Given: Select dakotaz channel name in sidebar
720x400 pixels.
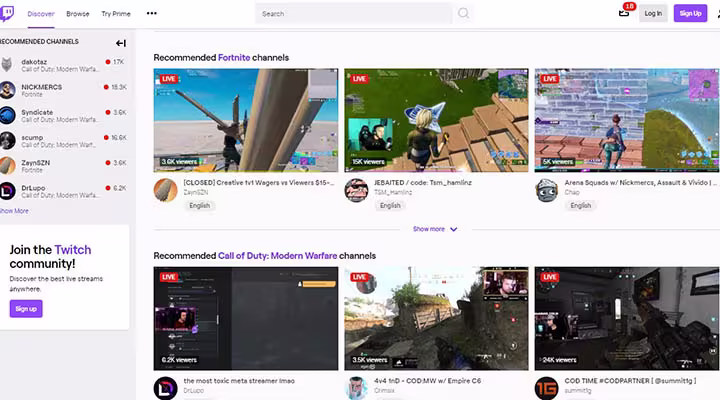Looking at the screenshot, I should pyautogui.click(x=34, y=62).
